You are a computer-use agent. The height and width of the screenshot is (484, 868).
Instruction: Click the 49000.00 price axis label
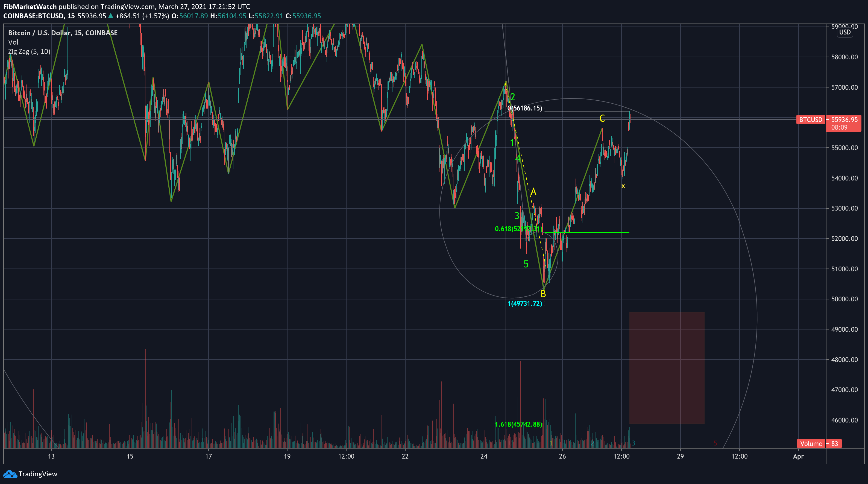(x=844, y=329)
